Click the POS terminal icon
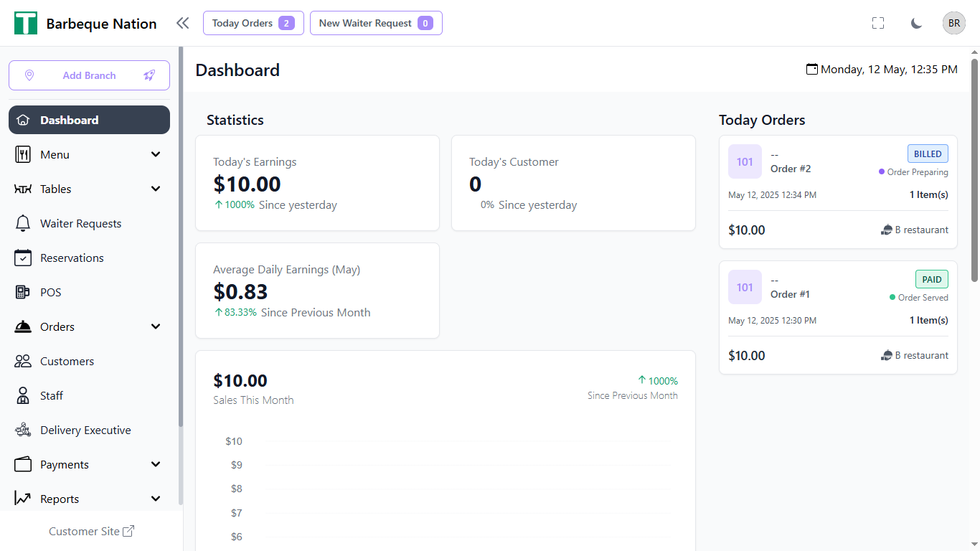 point(23,292)
